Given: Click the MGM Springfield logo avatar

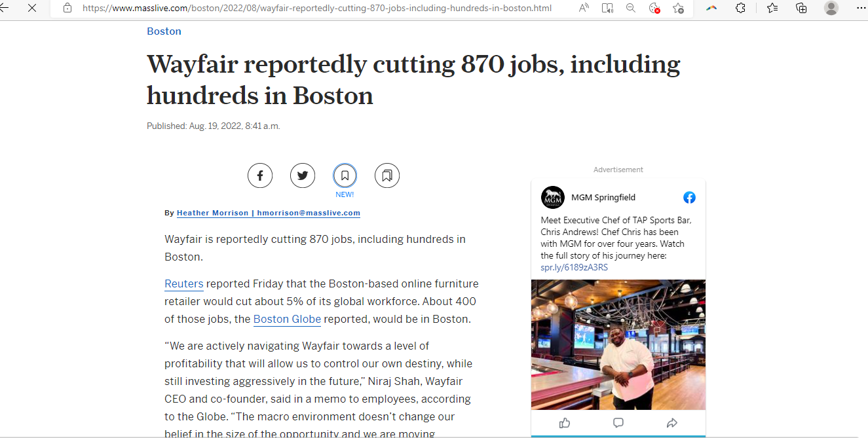Looking at the screenshot, I should pyautogui.click(x=553, y=197).
